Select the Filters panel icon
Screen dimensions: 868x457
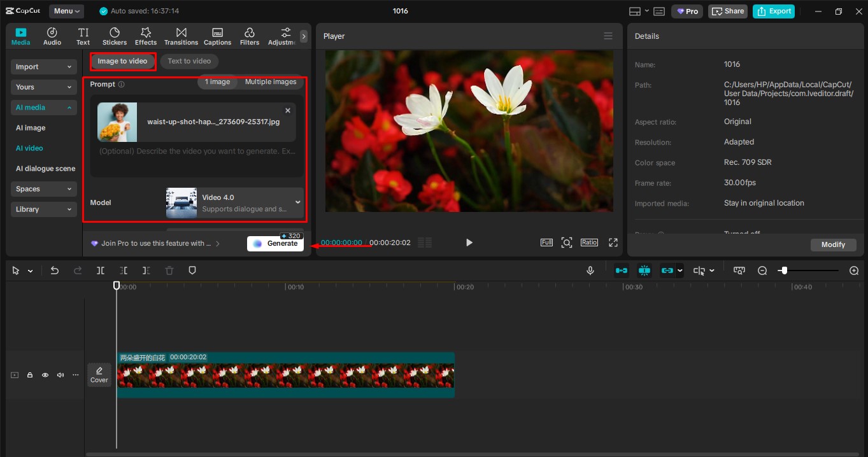[249, 35]
